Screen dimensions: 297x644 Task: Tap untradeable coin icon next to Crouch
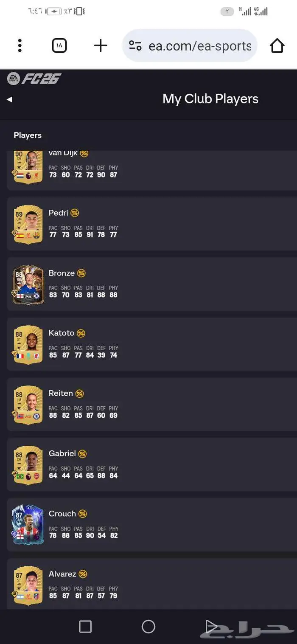(83, 514)
